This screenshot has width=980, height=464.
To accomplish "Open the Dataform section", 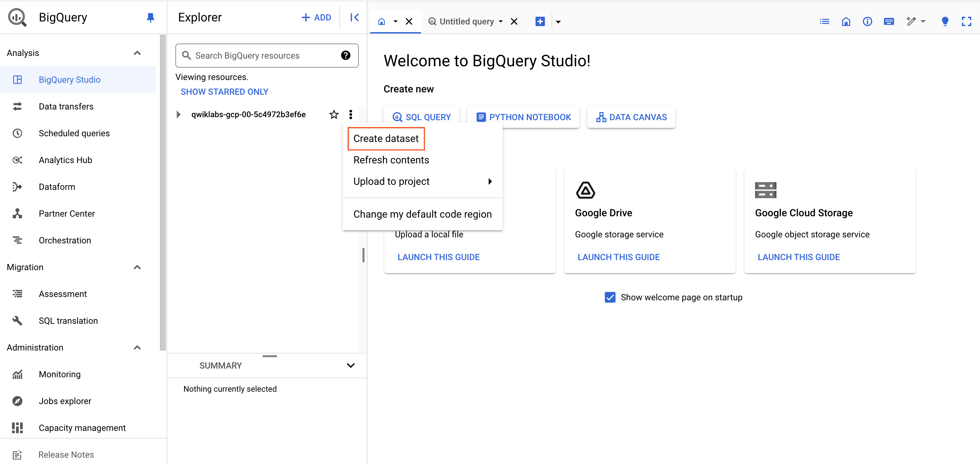I will click(57, 186).
